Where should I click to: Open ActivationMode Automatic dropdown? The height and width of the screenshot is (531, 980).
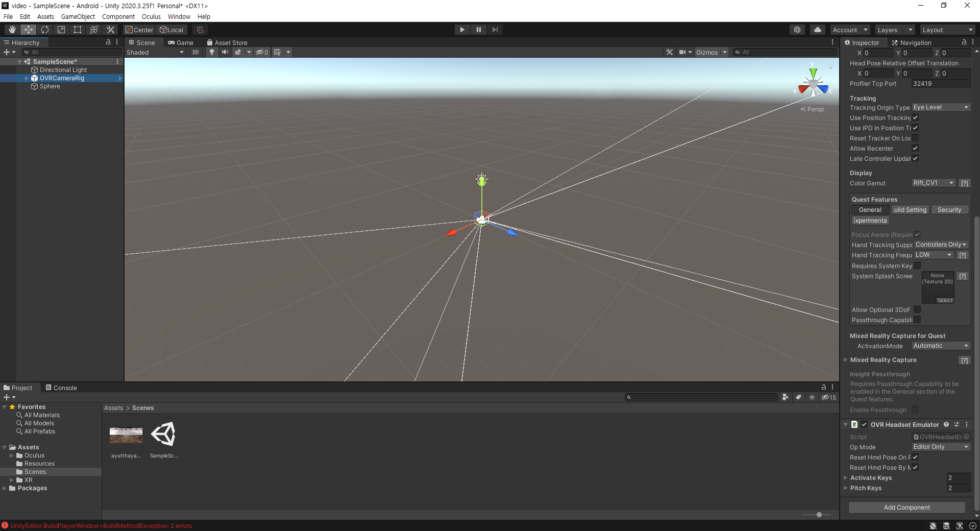[941, 346]
